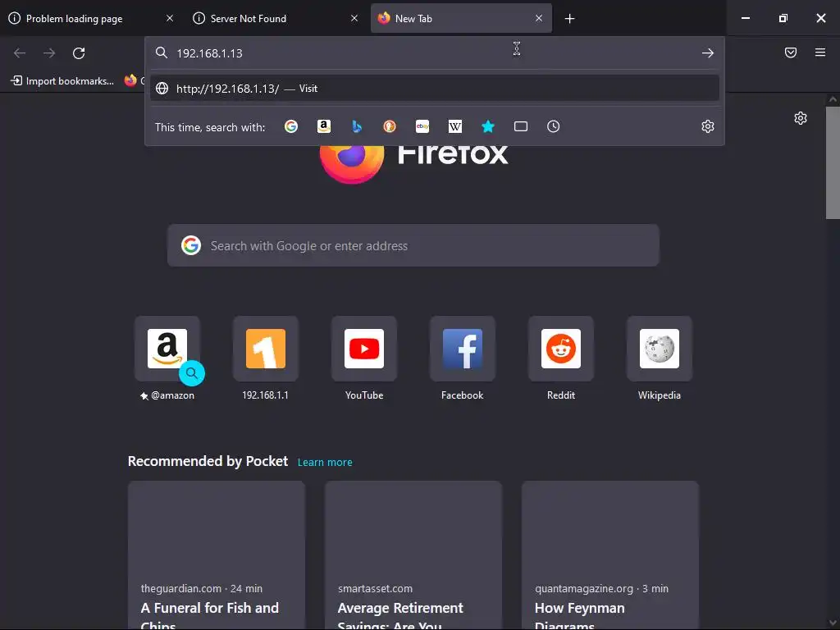The width and height of the screenshot is (840, 630).
Task: Search this time with Amazon icon
Action: (323, 126)
